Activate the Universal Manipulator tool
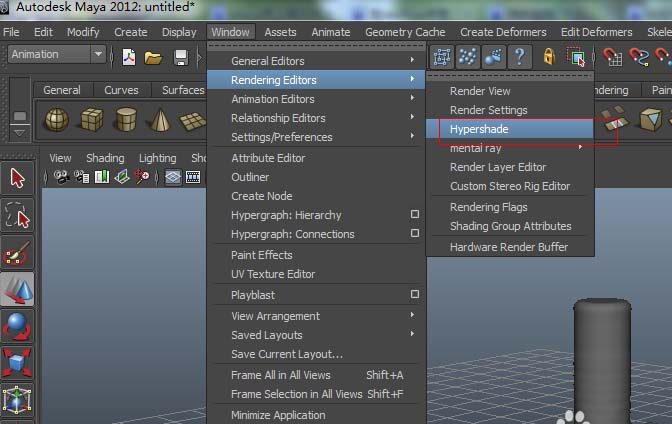The height and width of the screenshot is (424, 672). (x=17, y=400)
